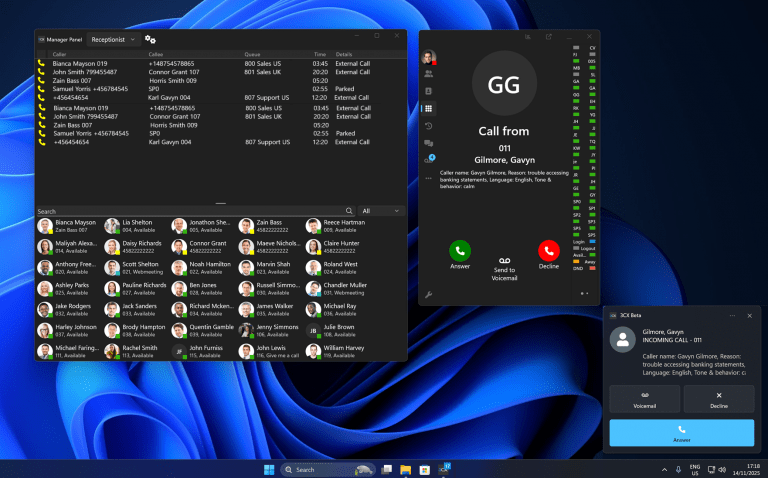768x478 pixels.
Task: Decline the call with the red phone button
Action: click(x=548, y=251)
